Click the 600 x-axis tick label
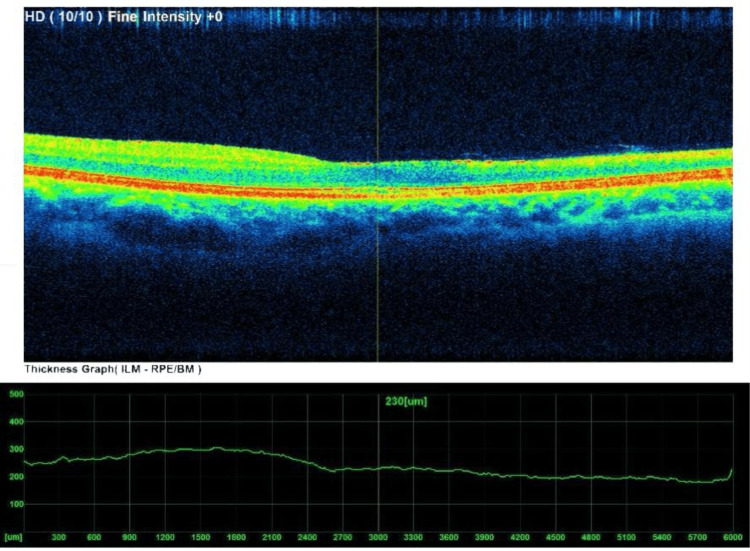The height and width of the screenshot is (551, 750). (x=94, y=537)
